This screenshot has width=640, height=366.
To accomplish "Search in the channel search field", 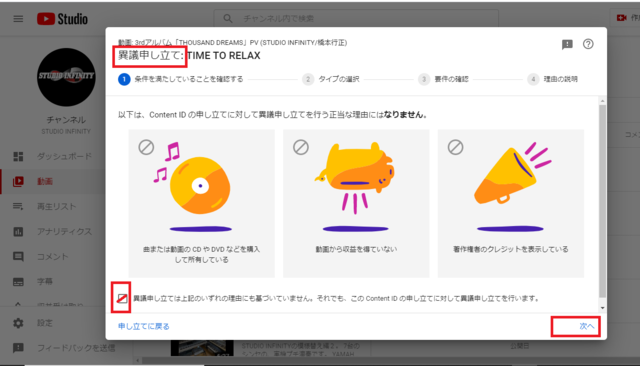I will click(356, 18).
